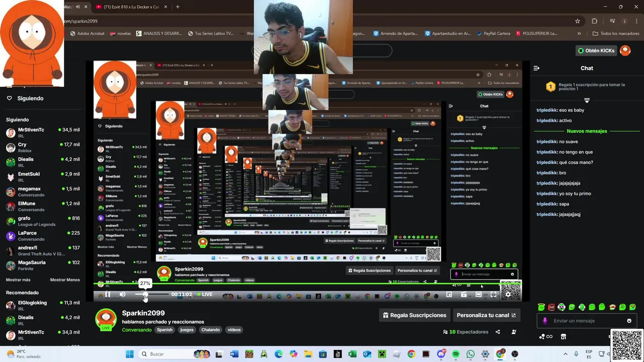Select the angry red emote
The height and width of the screenshot is (362, 644).
(551, 307)
